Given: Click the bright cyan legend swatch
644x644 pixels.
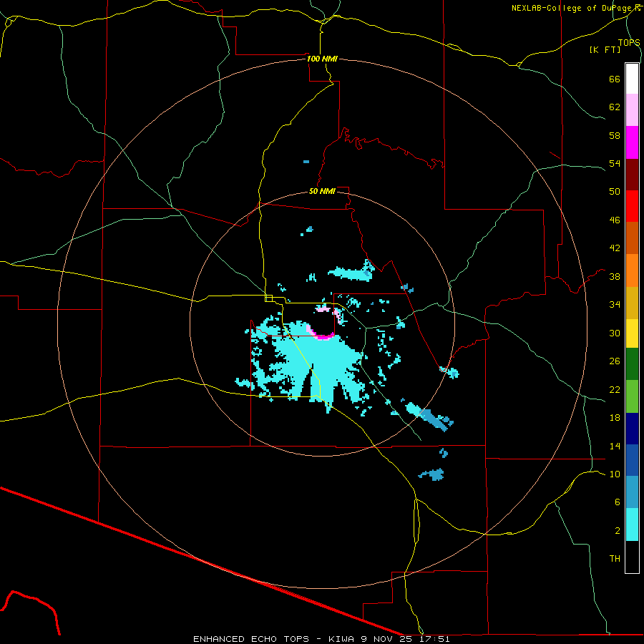Looking at the screenshot, I should click(x=632, y=525).
